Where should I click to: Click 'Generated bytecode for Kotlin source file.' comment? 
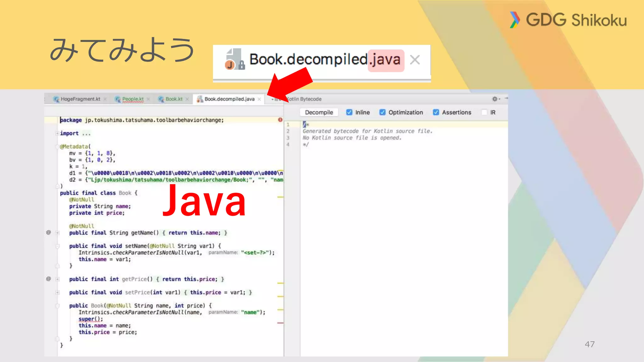click(x=368, y=131)
